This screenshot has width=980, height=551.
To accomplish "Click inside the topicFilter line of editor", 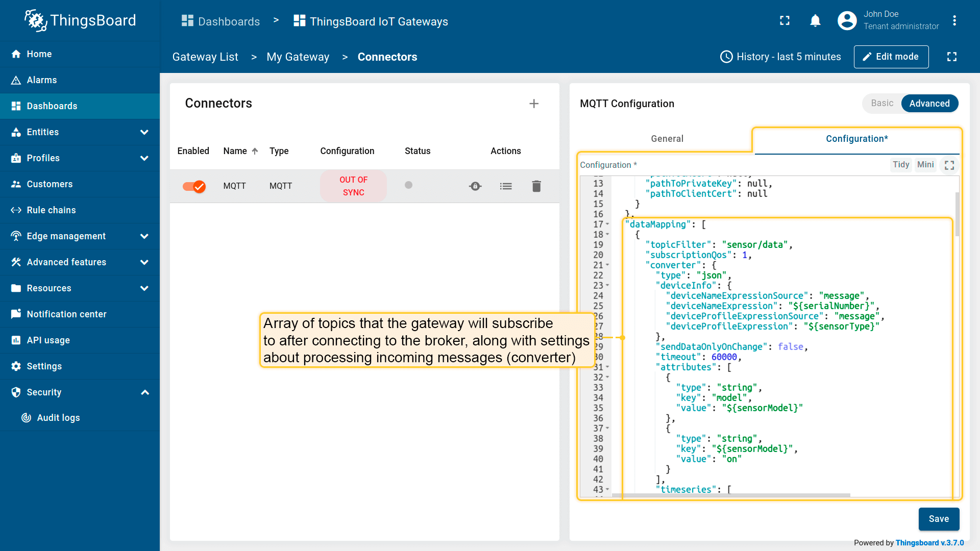I will click(x=719, y=245).
